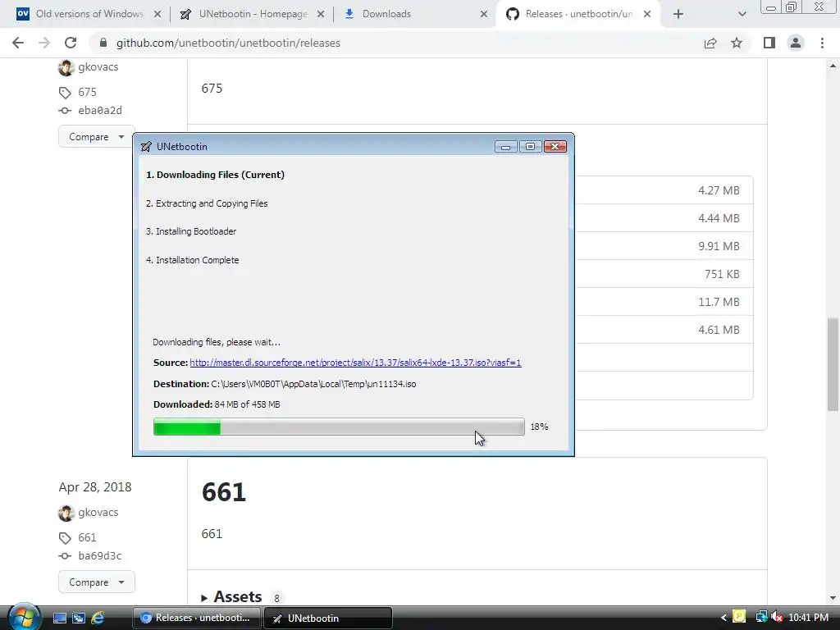Open the 675 tag link
840x630 pixels.
(x=87, y=92)
